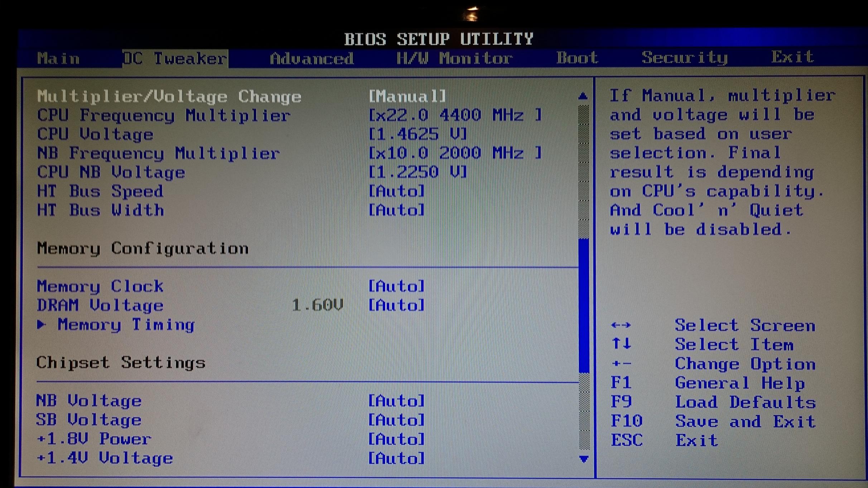This screenshot has height=488, width=868.
Task: Expand the Memory Timing submenu
Action: tap(125, 325)
